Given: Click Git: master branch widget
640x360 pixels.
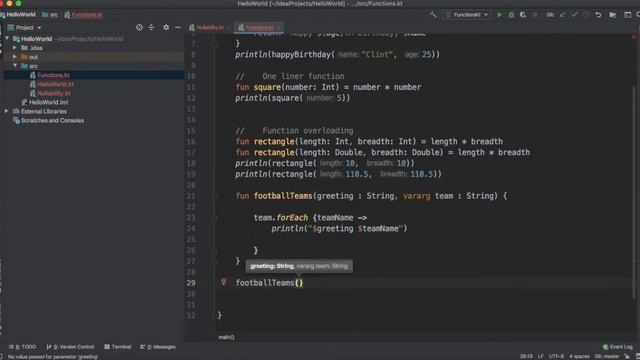Looking at the screenshot, I should point(607,356).
